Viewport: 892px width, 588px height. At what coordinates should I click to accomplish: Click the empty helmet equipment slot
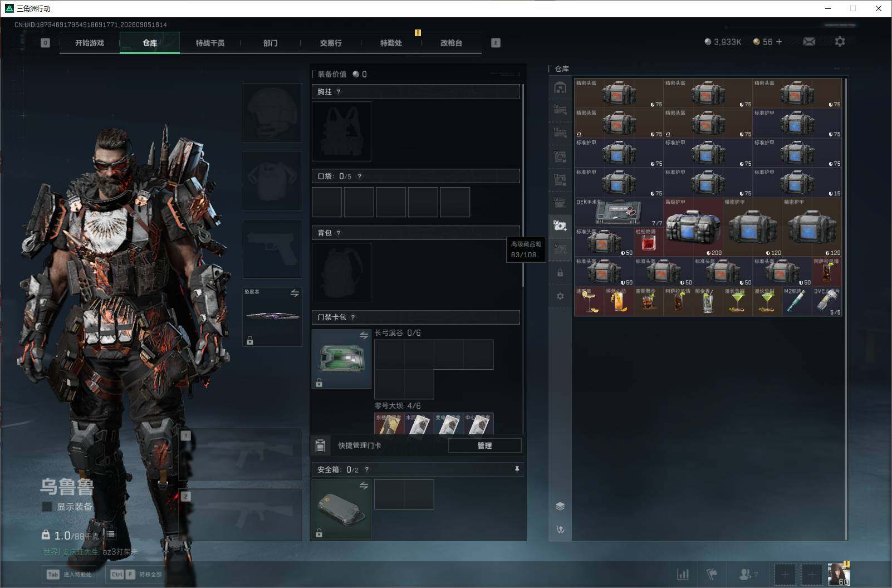[272, 112]
